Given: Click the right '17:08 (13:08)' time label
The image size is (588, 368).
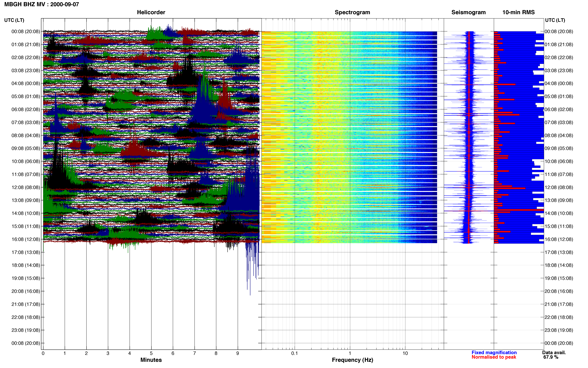Looking at the screenshot, I should coord(559,252).
